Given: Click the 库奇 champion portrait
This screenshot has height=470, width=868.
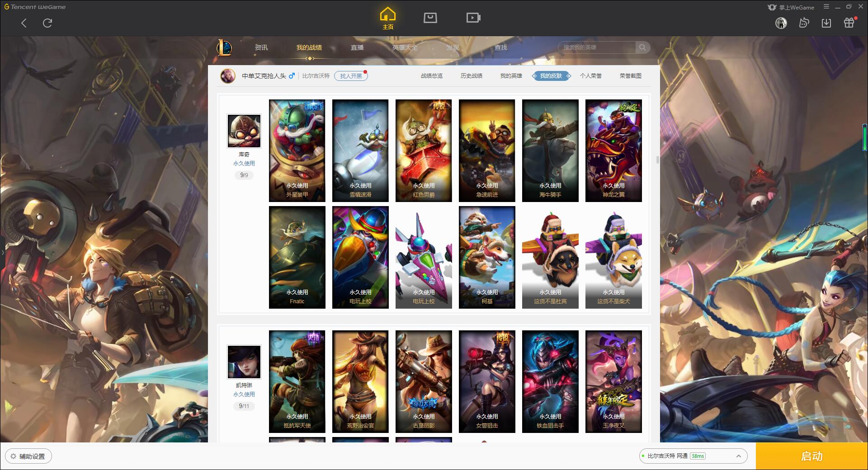Looking at the screenshot, I should [244, 131].
